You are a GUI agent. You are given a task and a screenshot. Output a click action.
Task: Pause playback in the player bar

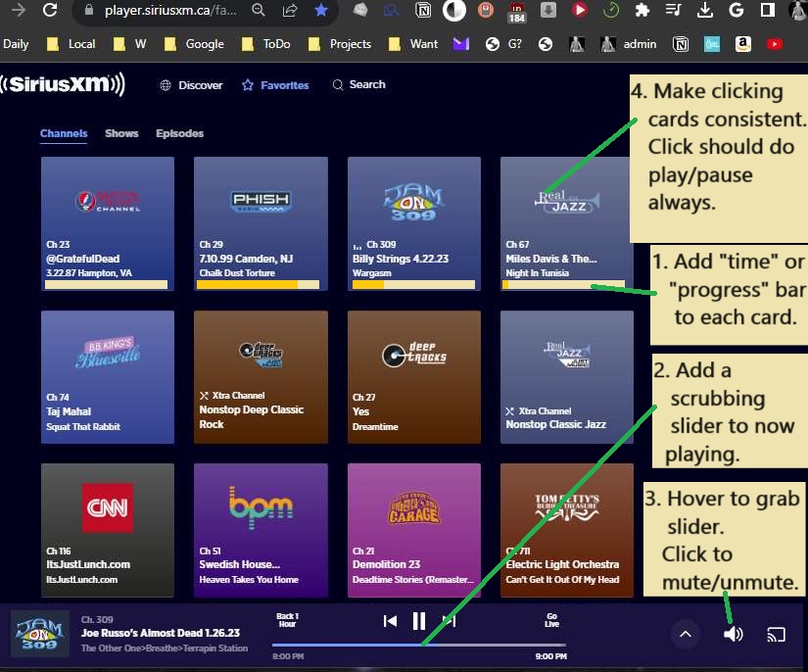(x=419, y=620)
